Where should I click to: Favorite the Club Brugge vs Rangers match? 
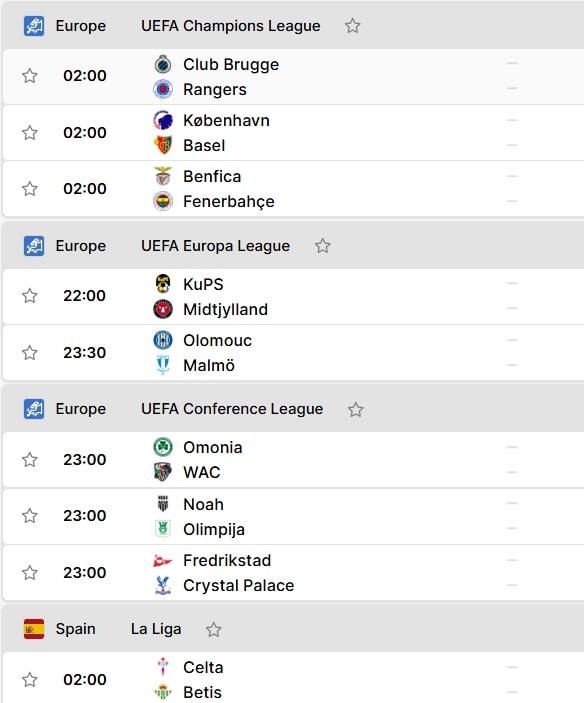[x=30, y=76]
